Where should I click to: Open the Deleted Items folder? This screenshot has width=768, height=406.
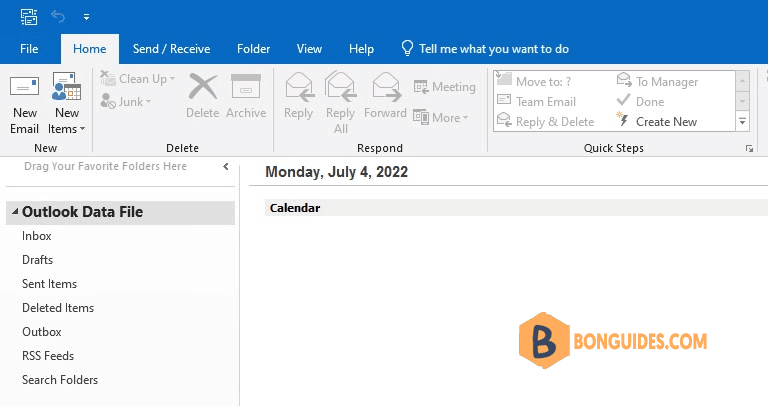tap(58, 308)
